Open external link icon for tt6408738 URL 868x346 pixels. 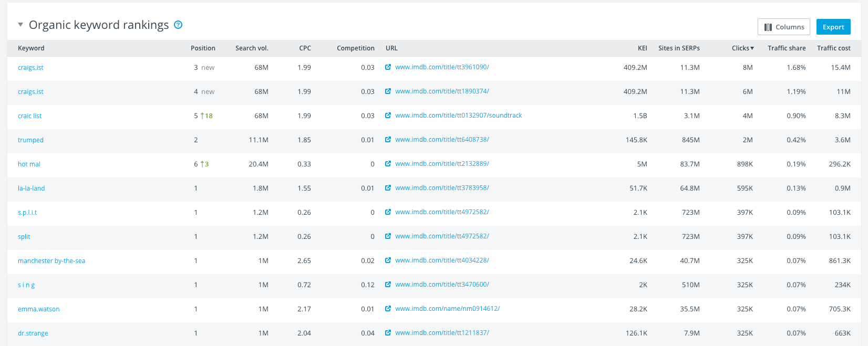click(388, 140)
